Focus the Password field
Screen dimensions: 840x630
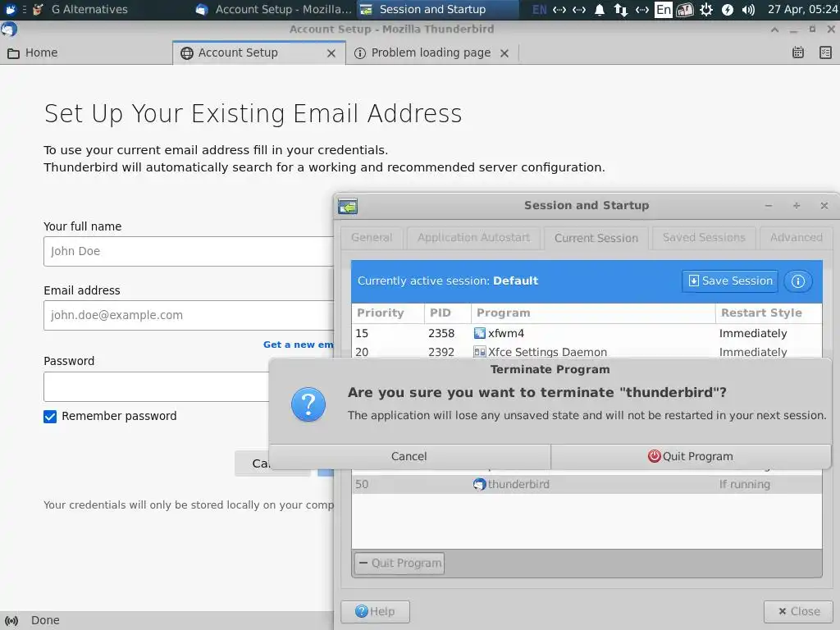point(157,387)
